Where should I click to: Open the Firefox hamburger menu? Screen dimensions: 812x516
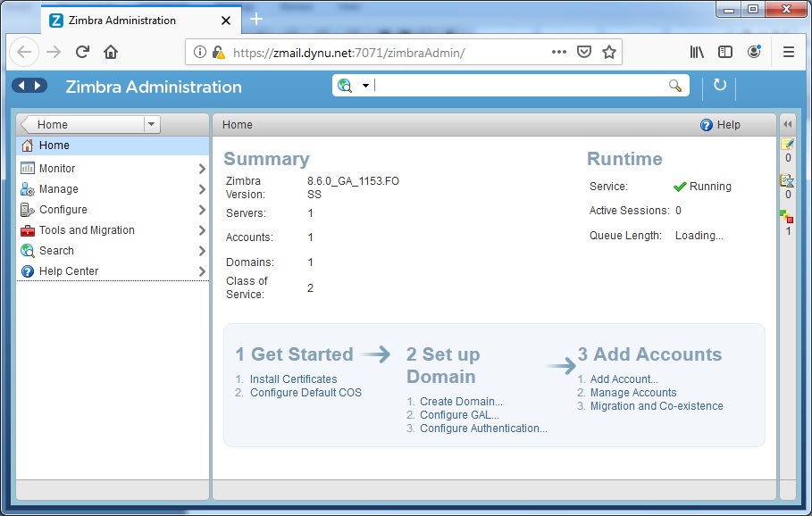click(x=788, y=52)
